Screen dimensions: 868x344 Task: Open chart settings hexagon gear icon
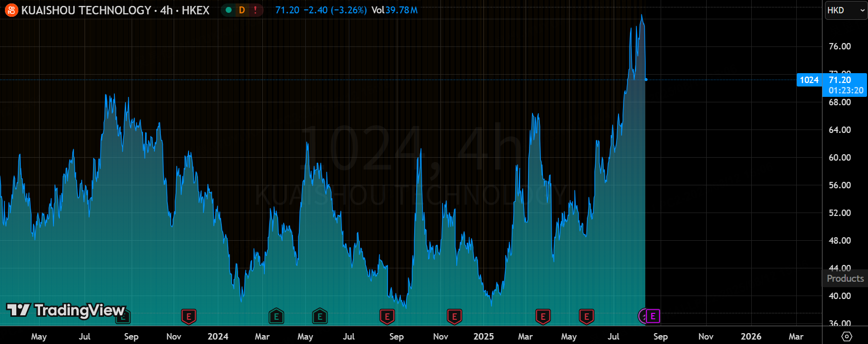[847, 337]
